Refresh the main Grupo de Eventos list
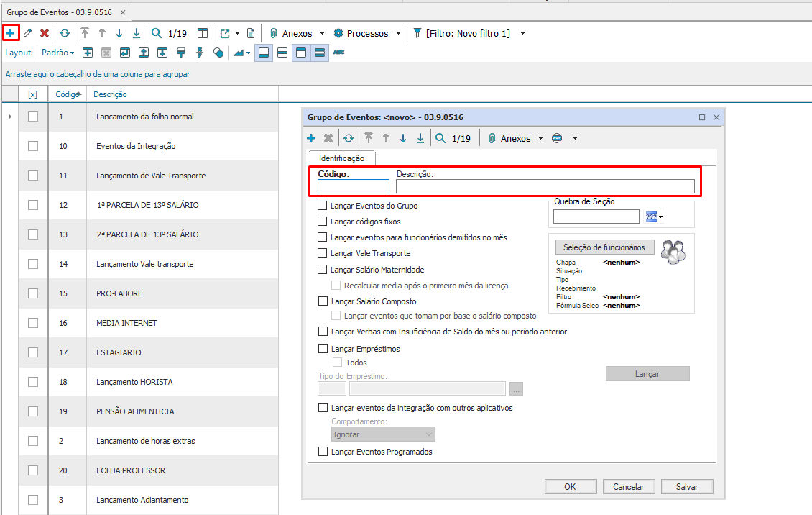The height and width of the screenshot is (515, 812). pos(64,33)
